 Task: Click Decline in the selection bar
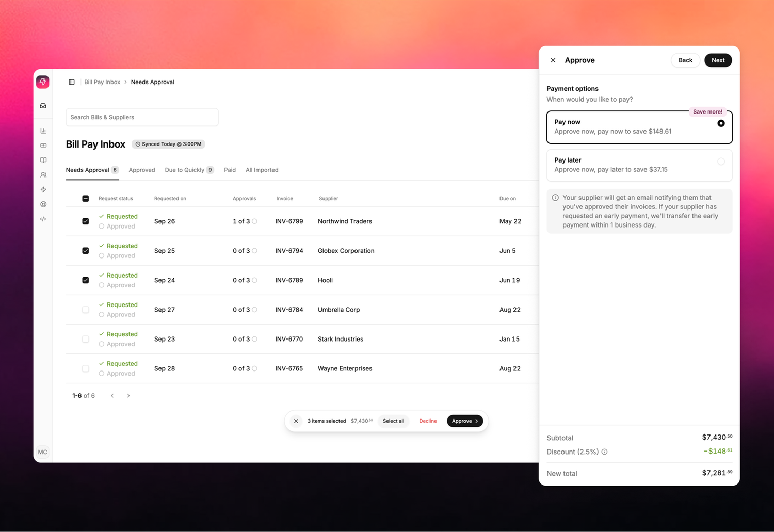[428, 421]
